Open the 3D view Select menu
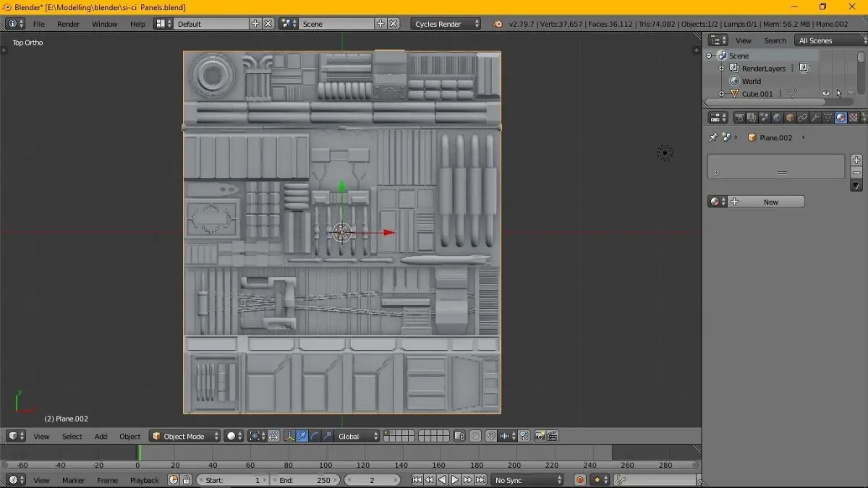 click(x=72, y=436)
